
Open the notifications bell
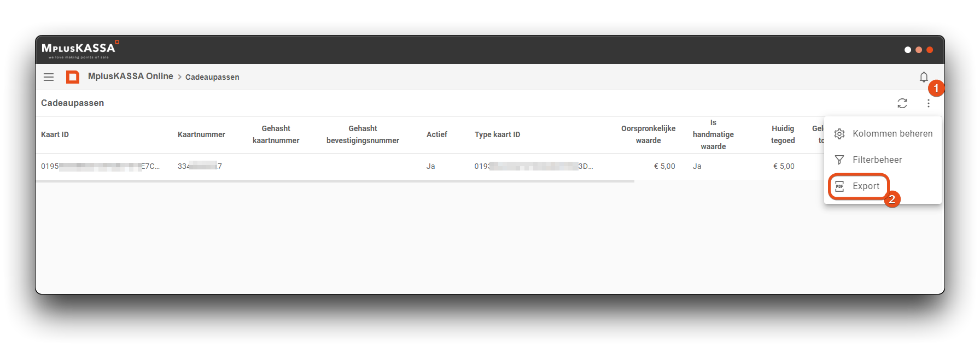coord(924,77)
